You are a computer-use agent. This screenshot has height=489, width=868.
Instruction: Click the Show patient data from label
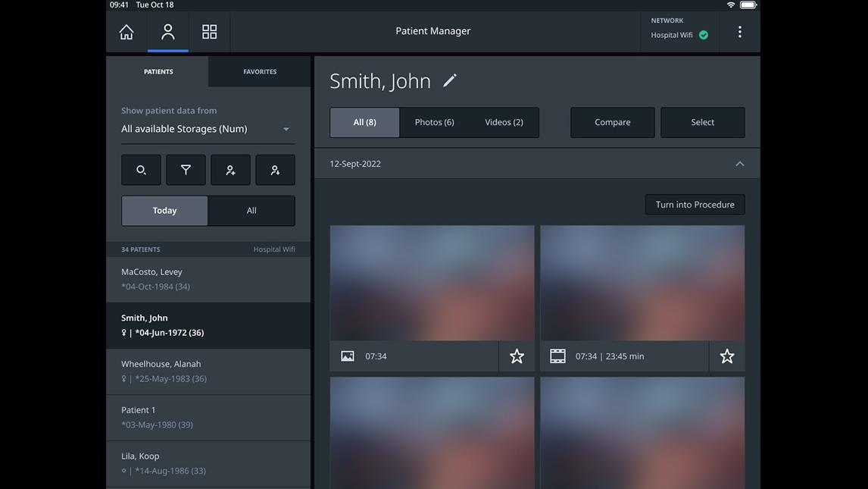point(169,111)
